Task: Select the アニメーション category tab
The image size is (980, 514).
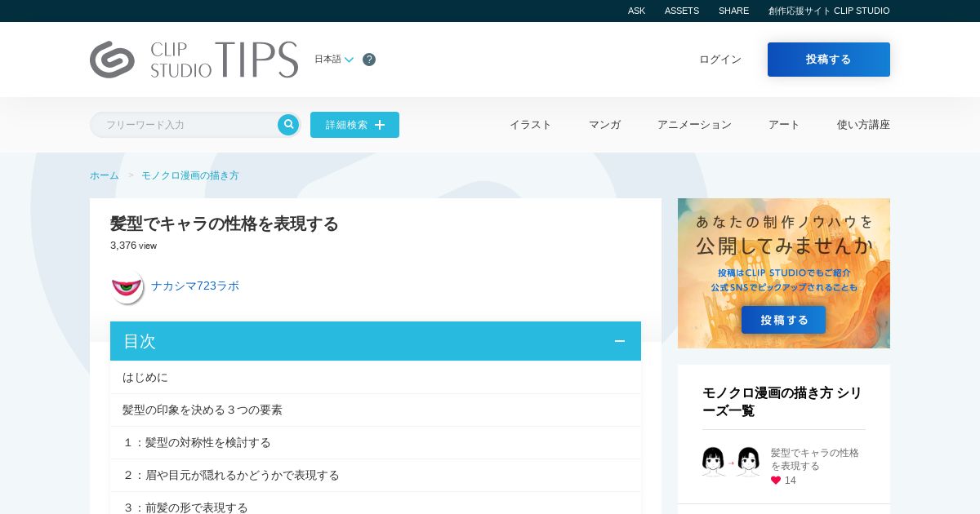Action: click(695, 125)
